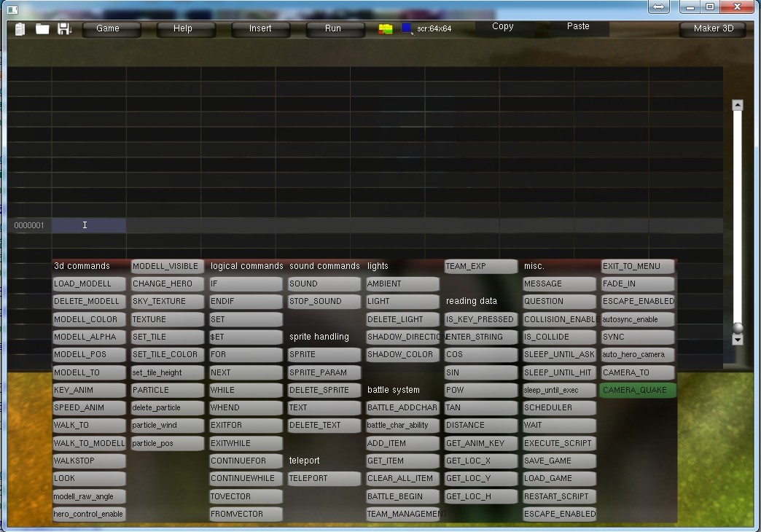Insert the LOAD_MODELL command
The width and height of the screenshot is (761, 532).
point(89,284)
